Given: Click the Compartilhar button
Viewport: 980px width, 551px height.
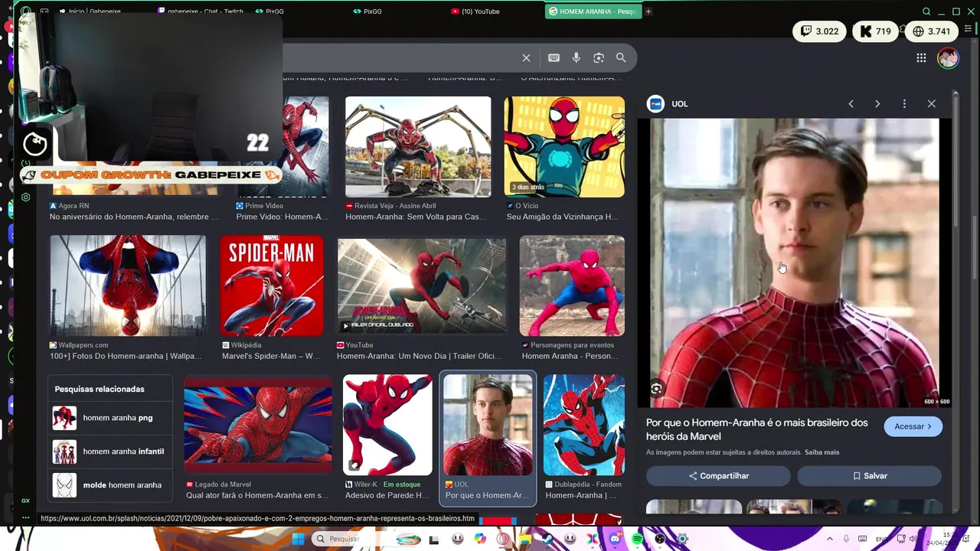Looking at the screenshot, I should (x=718, y=476).
